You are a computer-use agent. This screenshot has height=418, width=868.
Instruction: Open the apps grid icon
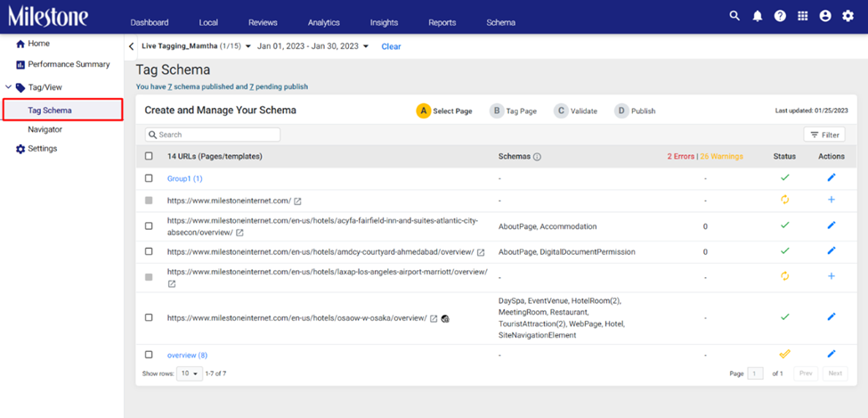coord(803,16)
